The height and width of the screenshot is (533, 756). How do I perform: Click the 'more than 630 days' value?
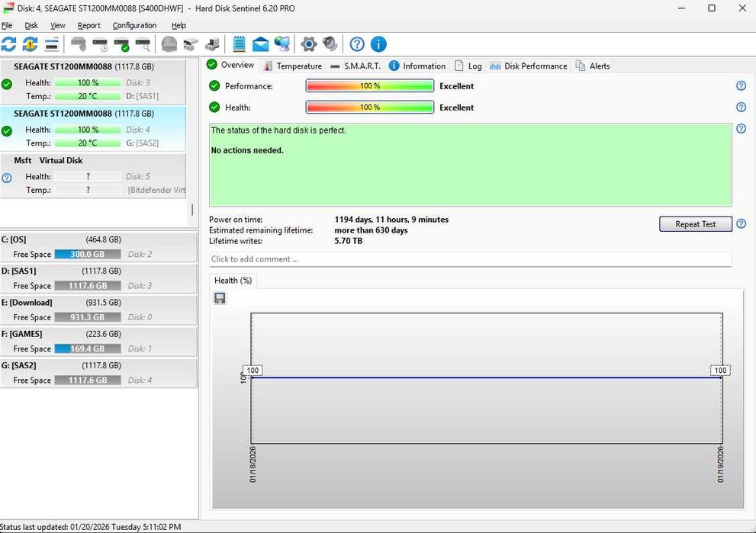[x=371, y=230]
